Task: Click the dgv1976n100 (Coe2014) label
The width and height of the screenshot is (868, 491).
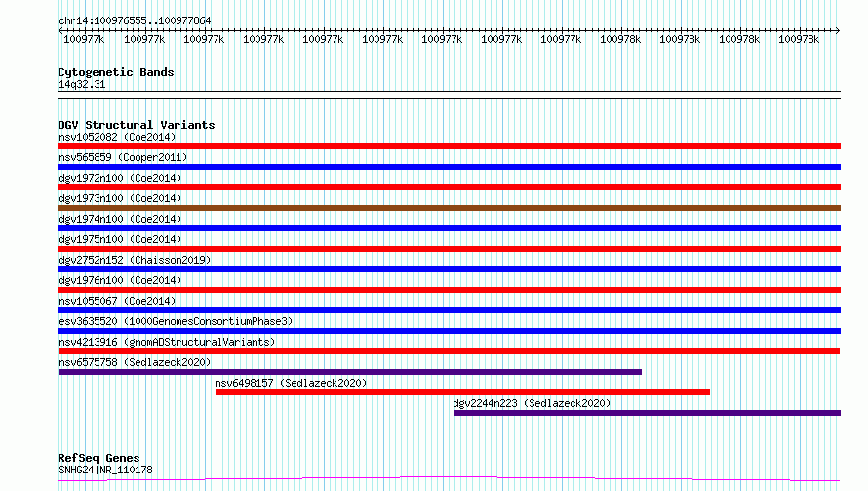Action: 120,280
